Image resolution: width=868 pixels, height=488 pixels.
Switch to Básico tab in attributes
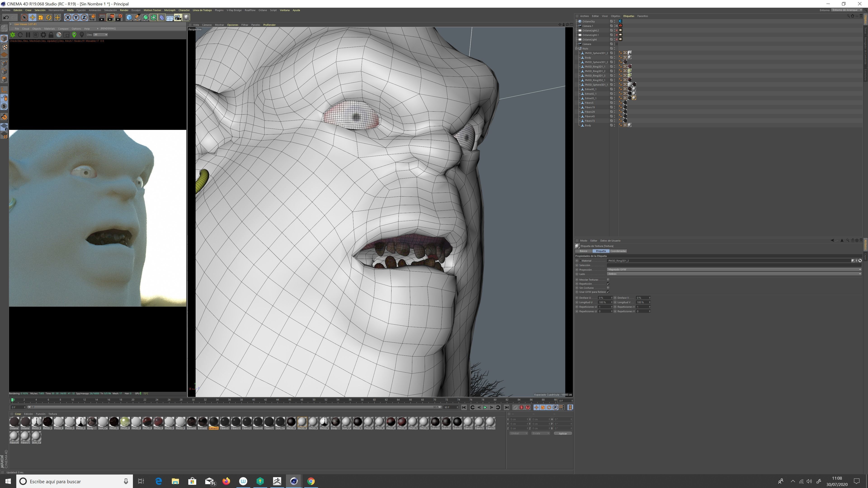click(583, 251)
